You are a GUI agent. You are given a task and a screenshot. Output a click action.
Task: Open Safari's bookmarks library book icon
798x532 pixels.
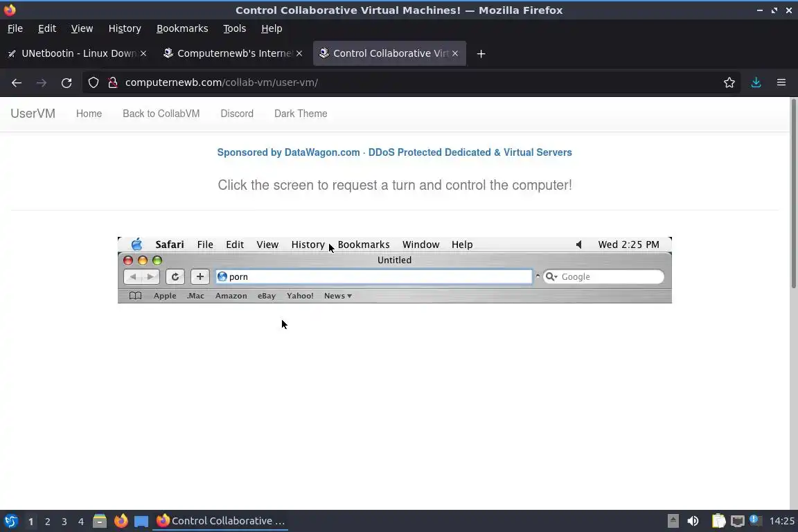pyautogui.click(x=135, y=296)
